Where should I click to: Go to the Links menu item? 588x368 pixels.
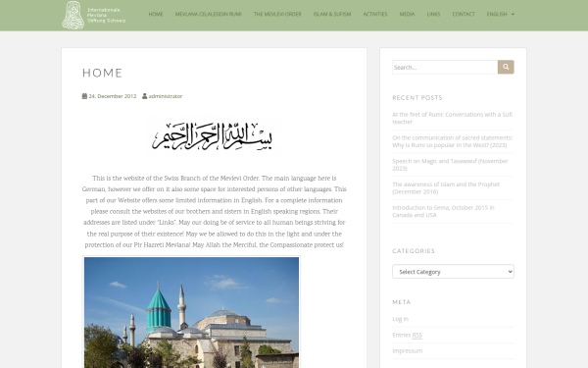tap(433, 15)
